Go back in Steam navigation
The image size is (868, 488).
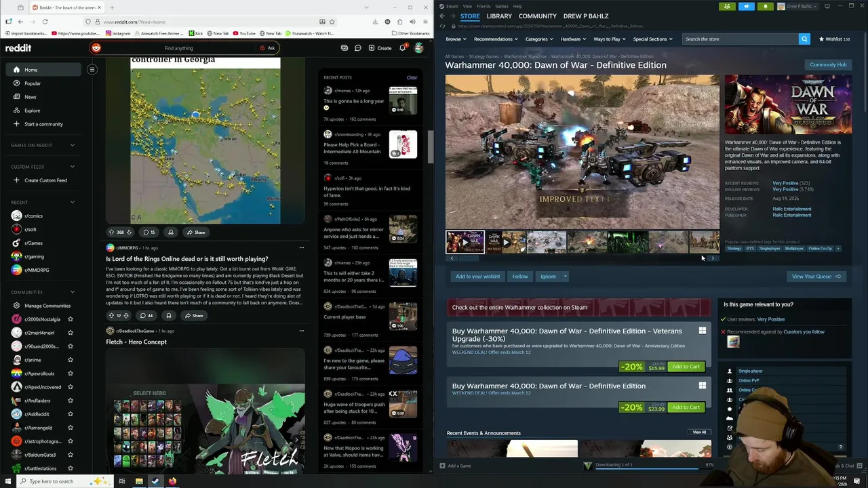(x=442, y=16)
